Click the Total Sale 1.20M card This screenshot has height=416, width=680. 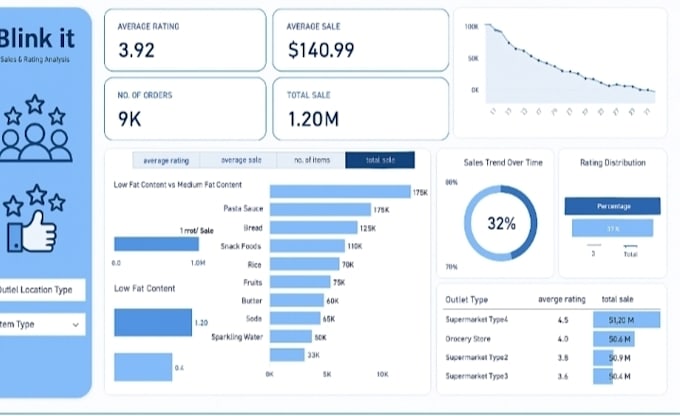coord(360,109)
